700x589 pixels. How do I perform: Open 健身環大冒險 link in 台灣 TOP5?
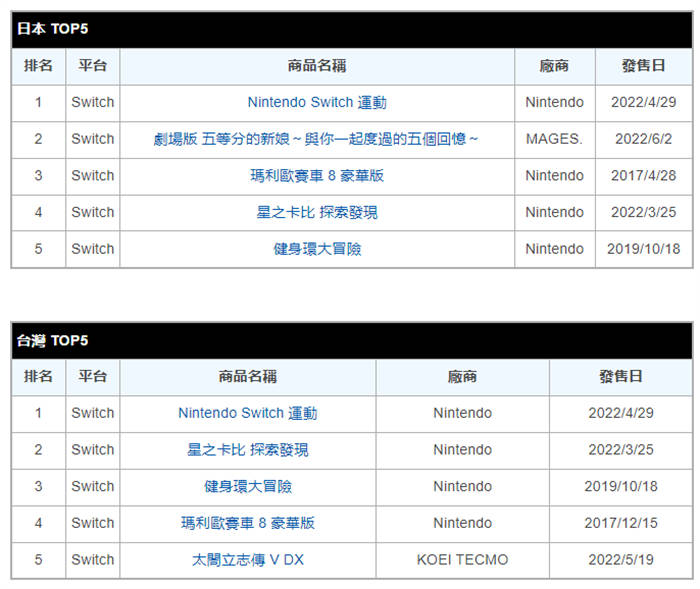248,486
